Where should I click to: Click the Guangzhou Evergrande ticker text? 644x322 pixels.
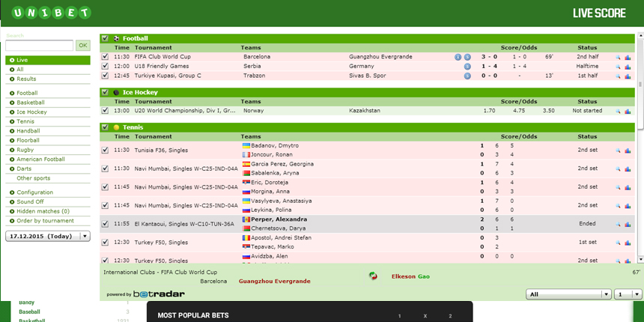tap(274, 282)
